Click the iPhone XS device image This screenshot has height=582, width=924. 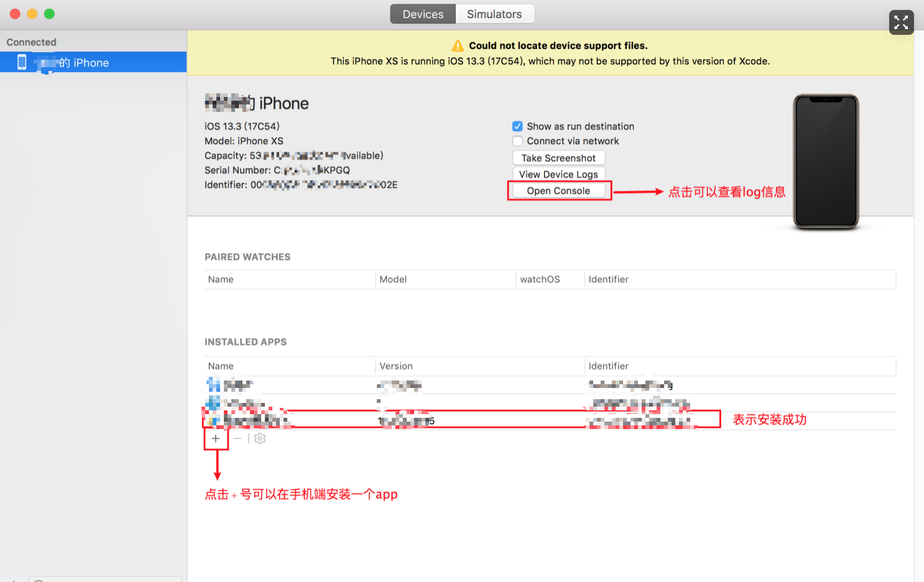coord(826,162)
